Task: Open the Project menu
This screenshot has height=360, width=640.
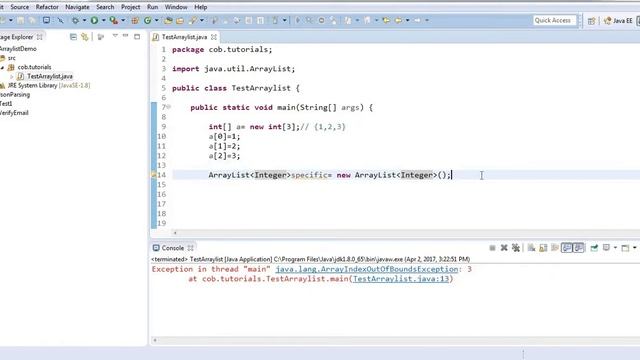Action: (x=130, y=7)
